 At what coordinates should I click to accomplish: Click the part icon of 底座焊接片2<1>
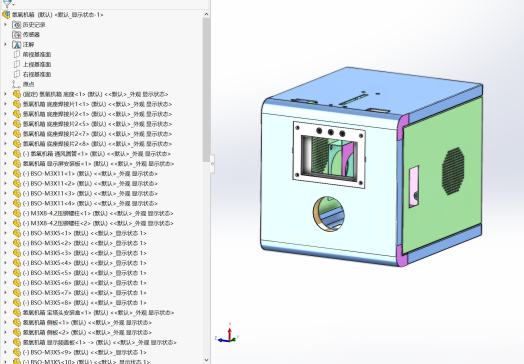pos(17,114)
